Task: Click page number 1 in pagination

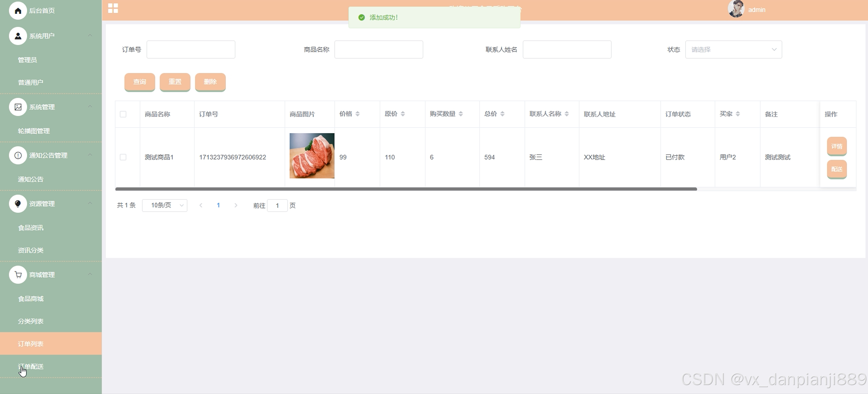Action: pyautogui.click(x=218, y=205)
